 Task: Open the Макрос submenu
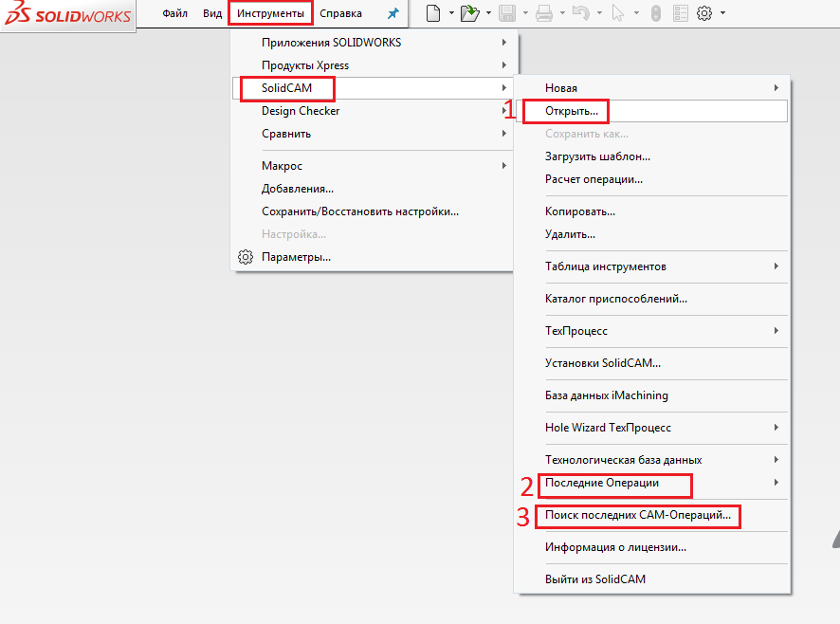coord(374,166)
